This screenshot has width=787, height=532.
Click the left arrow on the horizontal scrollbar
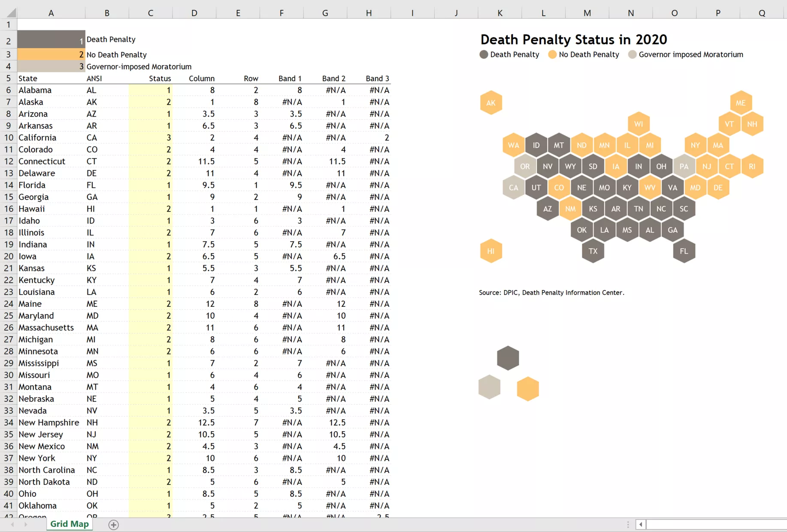coord(641,524)
